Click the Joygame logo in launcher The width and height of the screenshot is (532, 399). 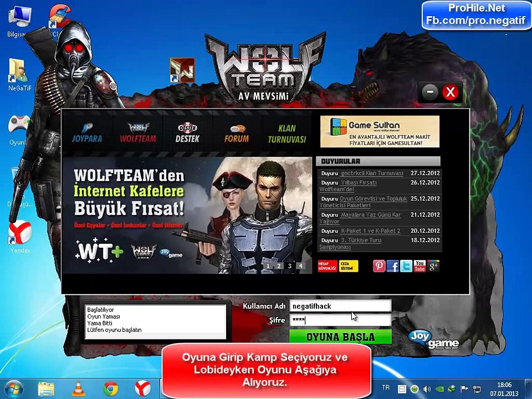pos(433,340)
